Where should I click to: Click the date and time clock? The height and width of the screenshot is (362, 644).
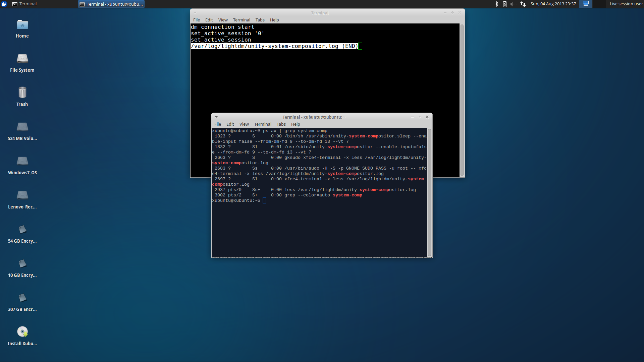[x=553, y=4]
